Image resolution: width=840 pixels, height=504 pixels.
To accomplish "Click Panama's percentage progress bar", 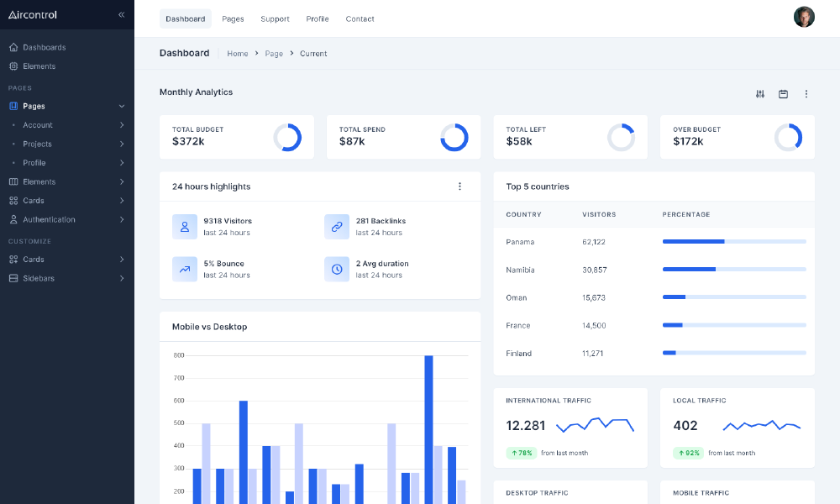I will coord(734,241).
